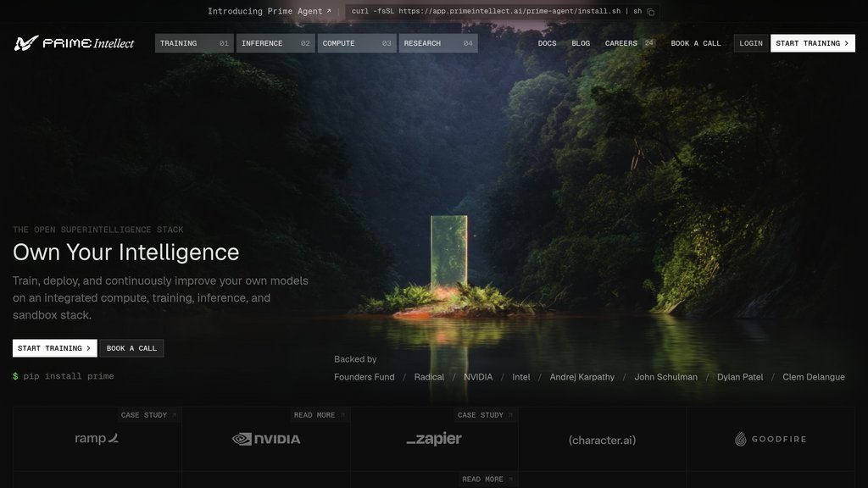Click the Zapier logo card
This screenshot has height=488, width=868.
point(435,440)
